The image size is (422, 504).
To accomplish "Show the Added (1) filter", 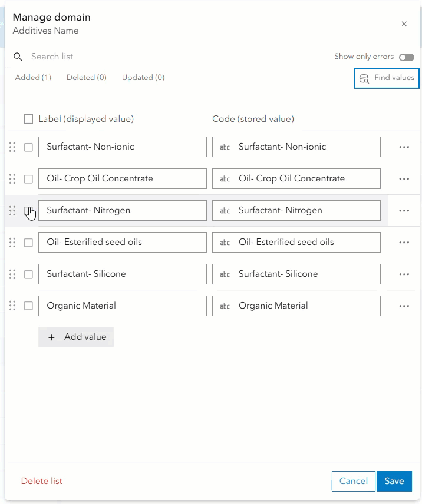I will (x=33, y=78).
